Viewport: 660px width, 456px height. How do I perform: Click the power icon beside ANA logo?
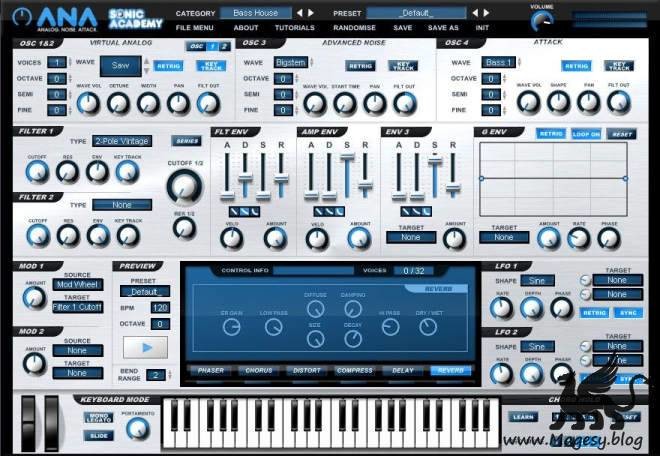(22, 16)
